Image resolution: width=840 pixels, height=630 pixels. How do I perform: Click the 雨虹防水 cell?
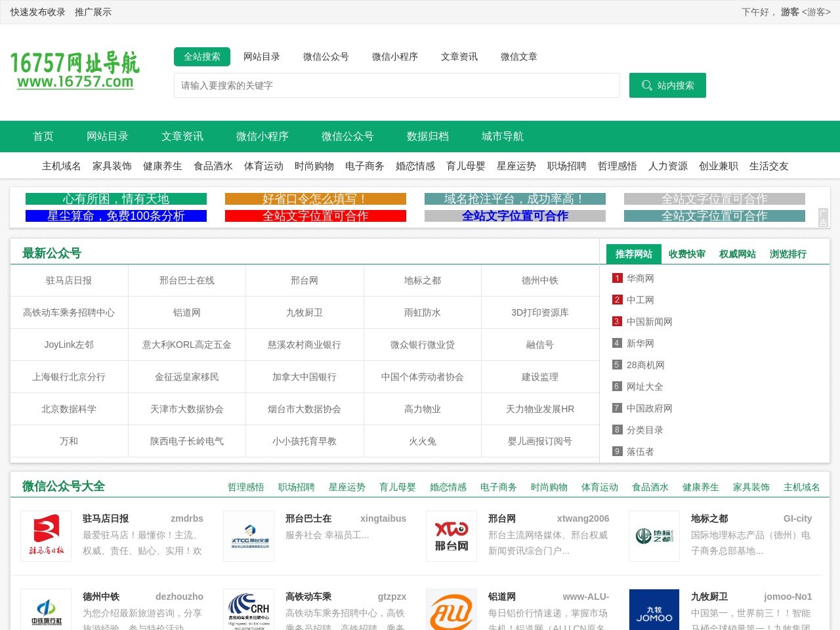(x=423, y=312)
